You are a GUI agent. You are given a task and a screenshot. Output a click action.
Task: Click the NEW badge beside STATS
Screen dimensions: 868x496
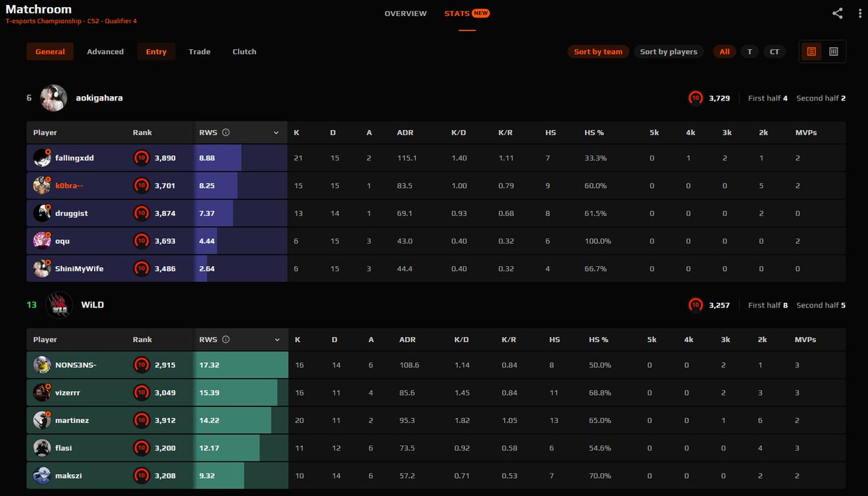tap(481, 13)
